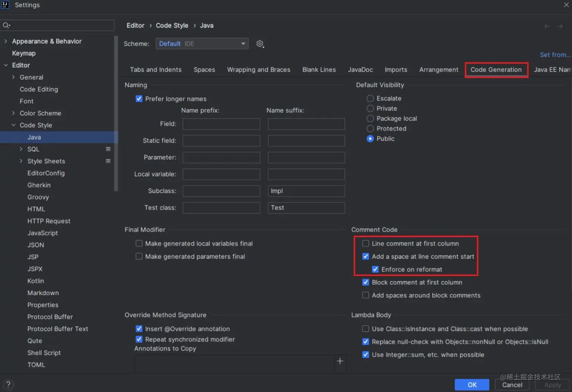The width and height of the screenshot is (572, 392).
Task: Select Kotlin in the code style list
Action: coord(36,281)
